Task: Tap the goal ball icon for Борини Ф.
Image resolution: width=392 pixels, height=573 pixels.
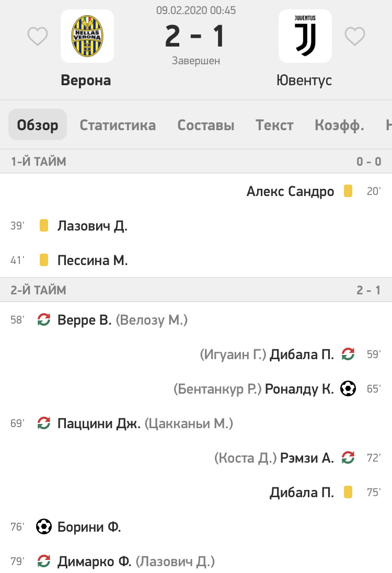Action: point(44,527)
